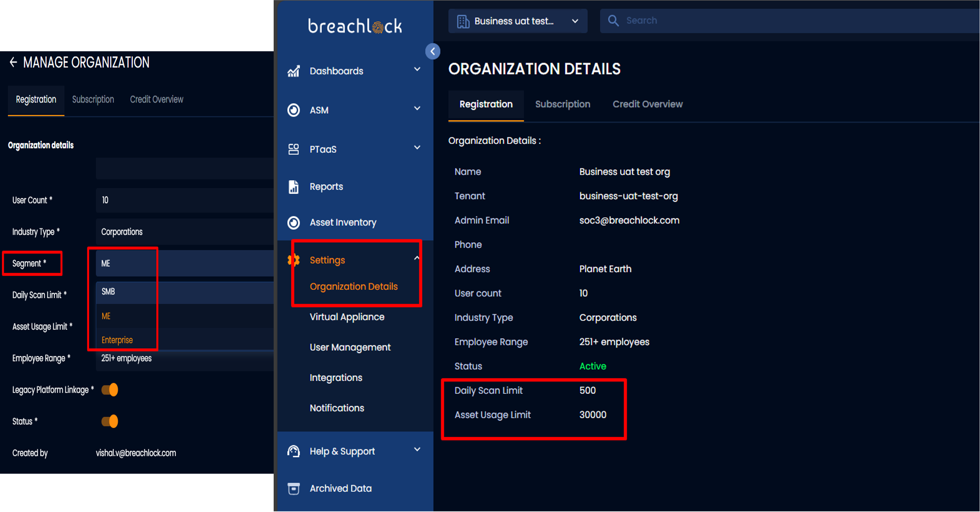Screen dimensions: 980x512
Task: Go to User Management settings
Action: pyautogui.click(x=350, y=348)
